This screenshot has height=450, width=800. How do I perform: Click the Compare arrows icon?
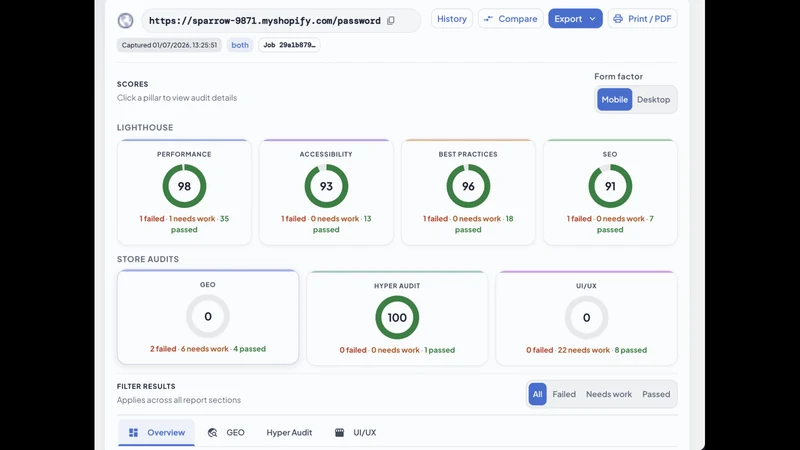pos(488,19)
